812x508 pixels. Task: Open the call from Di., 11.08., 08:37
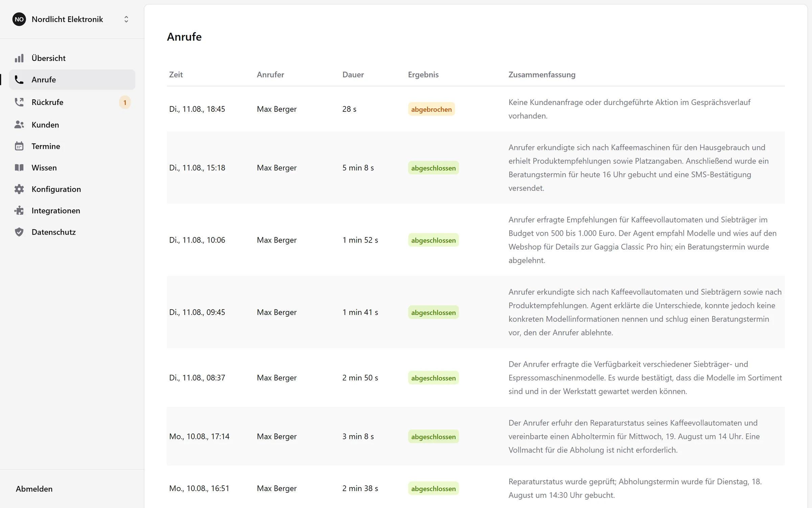[x=476, y=378]
